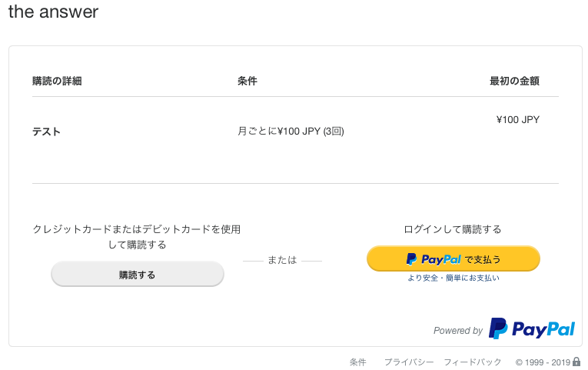The image size is (588, 370).
Task: Click the 月ごとに¥100 JPY (3回) terms text
Action: pos(291,132)
